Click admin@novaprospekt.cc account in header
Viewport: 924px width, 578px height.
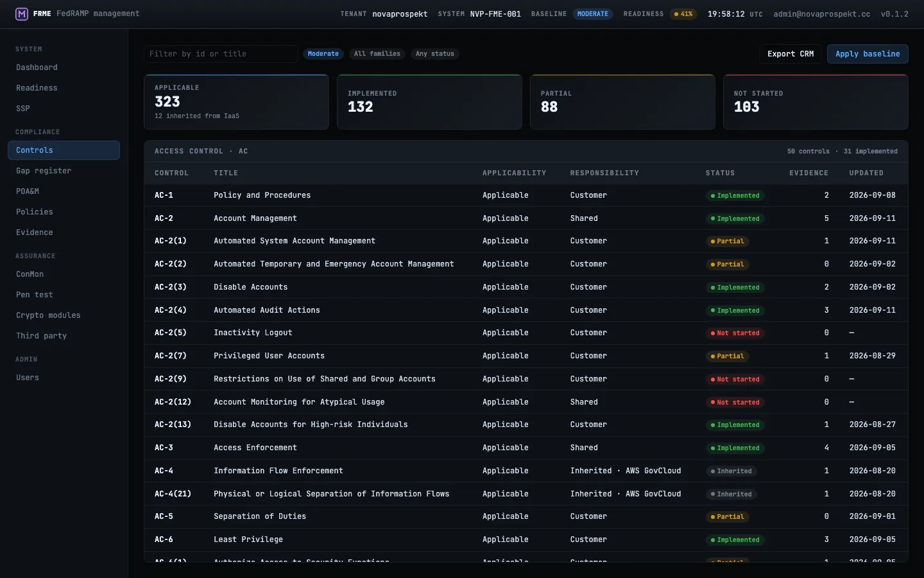[x=822, y=14]
